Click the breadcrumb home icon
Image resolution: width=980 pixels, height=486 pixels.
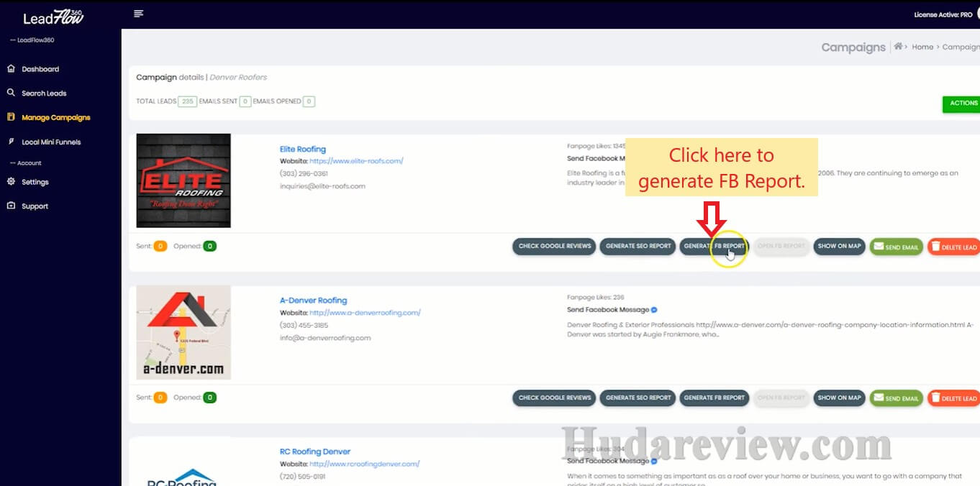click(x=898, y=47)
